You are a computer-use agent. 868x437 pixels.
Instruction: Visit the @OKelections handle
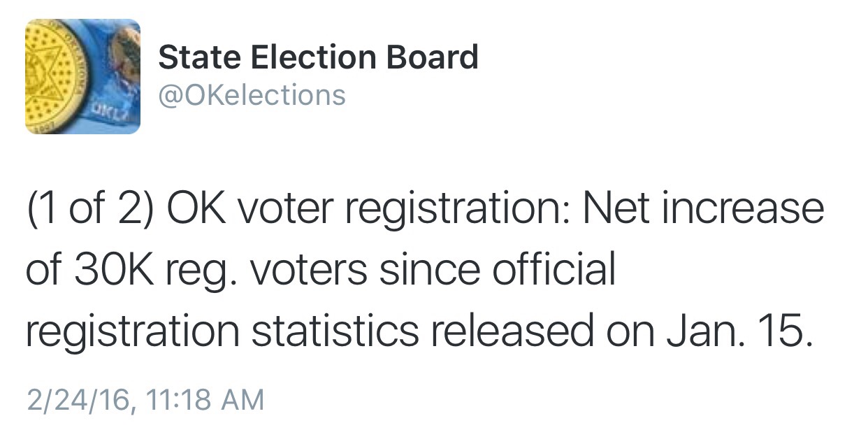tap(252, 94)
